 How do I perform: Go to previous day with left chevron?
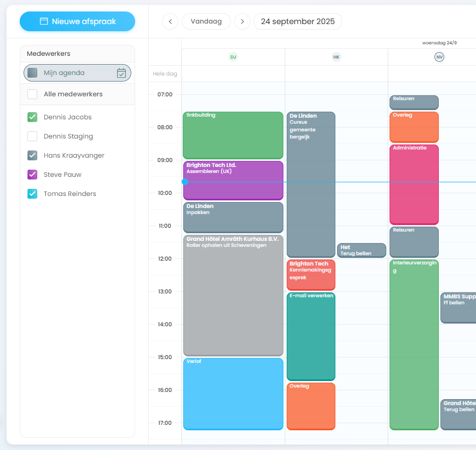(x=170, y=21)
